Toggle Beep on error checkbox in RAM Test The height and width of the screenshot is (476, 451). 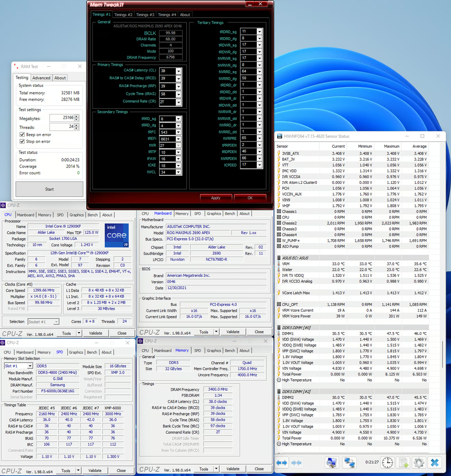point(22,134)
